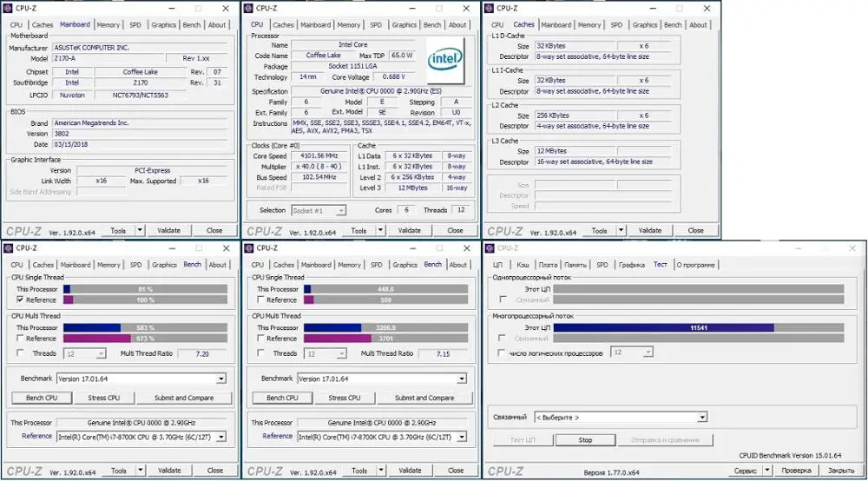Open the 'О программе' tab in Russian window
This screenshot has height=481, width=868.
(695, 265)
